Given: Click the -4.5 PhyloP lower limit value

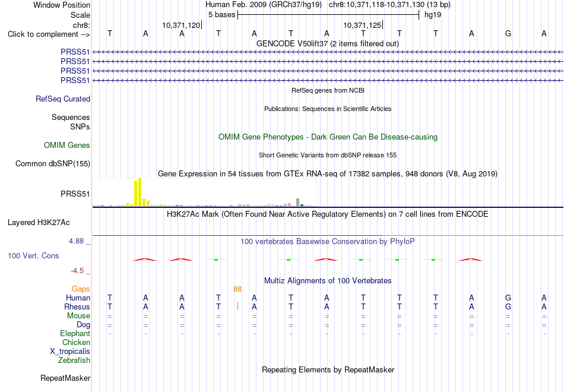Looking at the screenshot, I should 77,271.
